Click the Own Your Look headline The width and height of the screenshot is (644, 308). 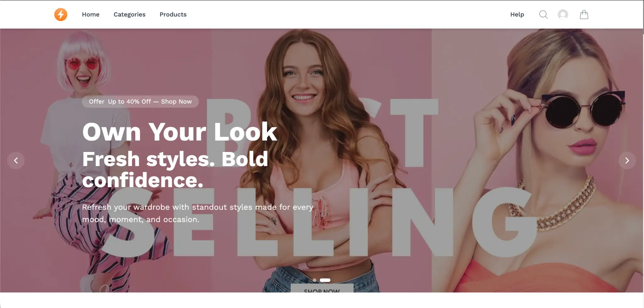[x=180, y=132]
